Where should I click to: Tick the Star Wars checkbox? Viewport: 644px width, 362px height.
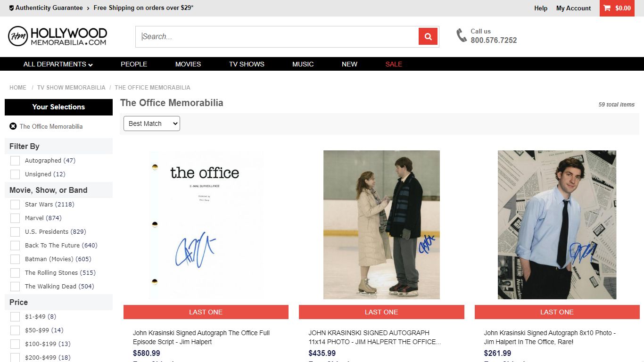coord(15,205)
